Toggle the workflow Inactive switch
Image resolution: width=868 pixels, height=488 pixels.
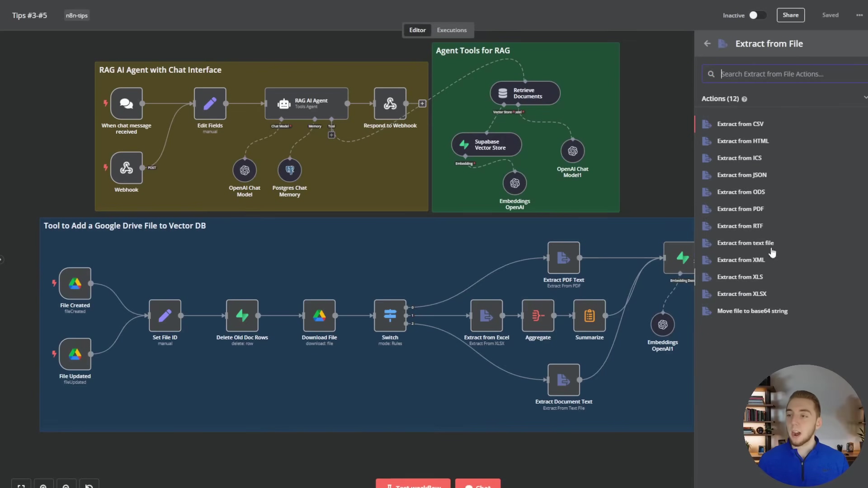[x=757, y=15]
